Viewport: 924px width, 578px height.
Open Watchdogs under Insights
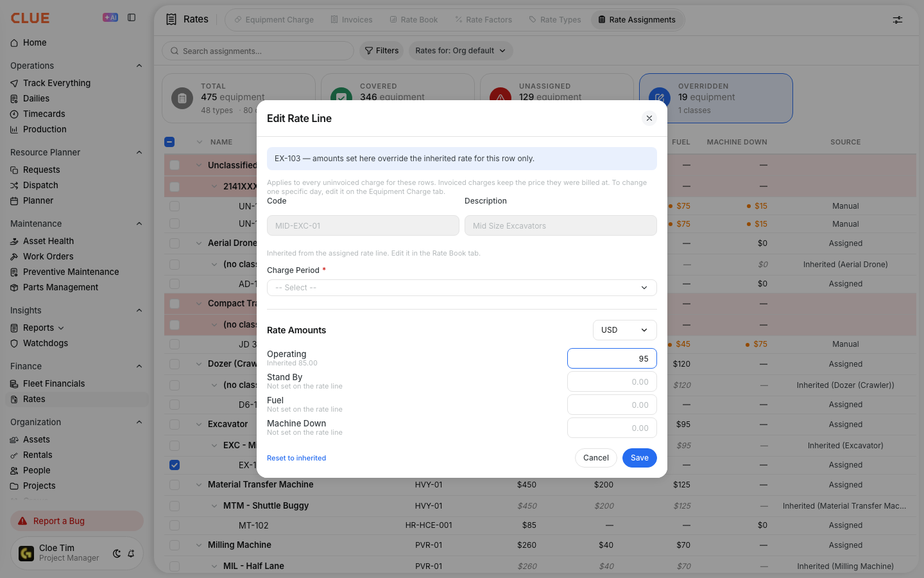pyautogui.click(x=45, y=343)
